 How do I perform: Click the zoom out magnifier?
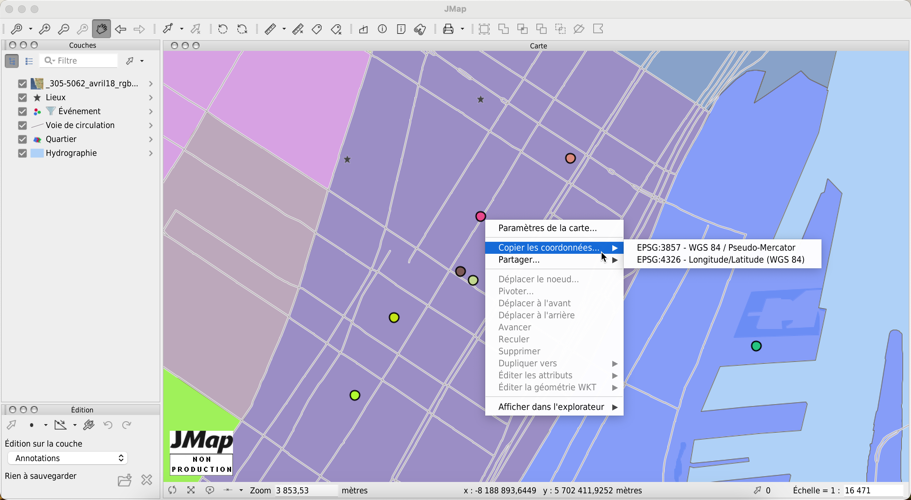click(64, 29)
